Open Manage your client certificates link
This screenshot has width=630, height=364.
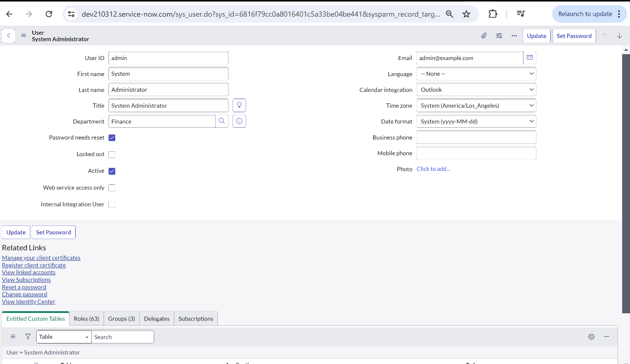point(41,258)
